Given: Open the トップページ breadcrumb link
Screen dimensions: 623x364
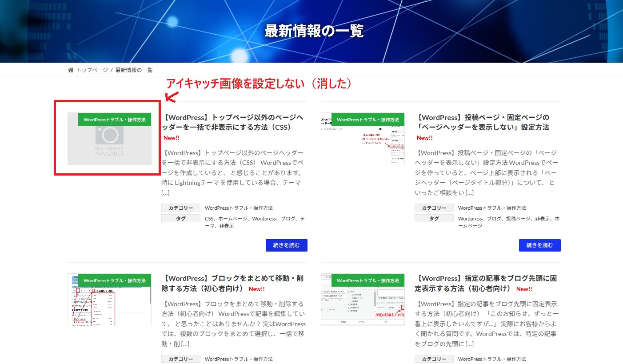Looking at the screenshot, I should (x=91, y=70).
